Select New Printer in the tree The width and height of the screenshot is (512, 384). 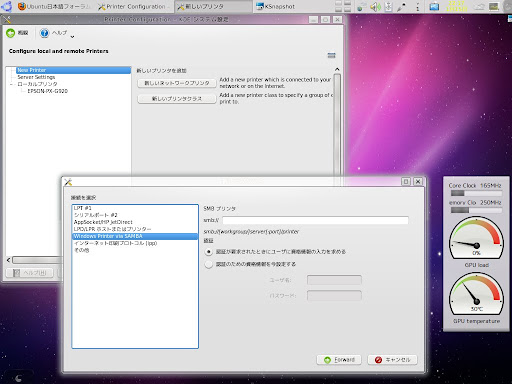[x=73, y=70]
